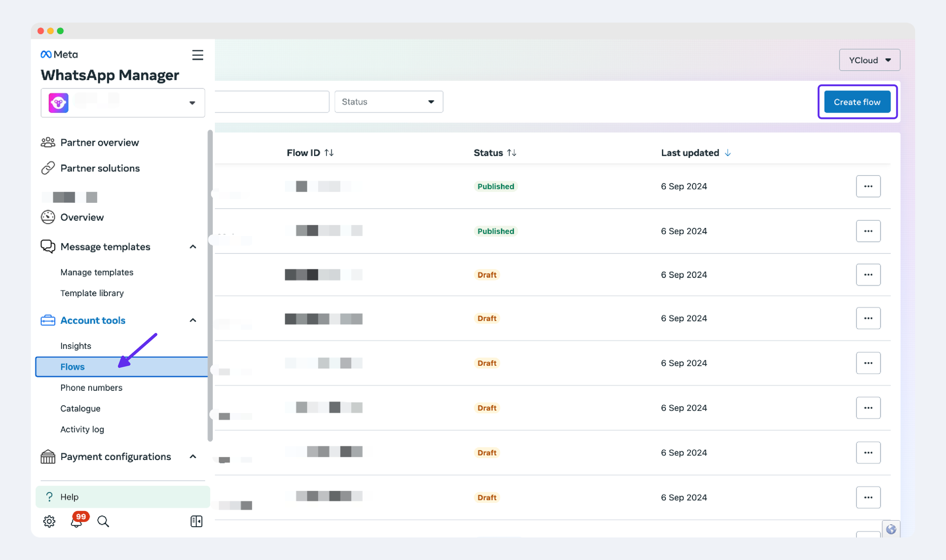Image resolution: width=946 pixels, height=560 pixels.
Task: Open more options for first Published flow
Action: click(x=868, y=186)
